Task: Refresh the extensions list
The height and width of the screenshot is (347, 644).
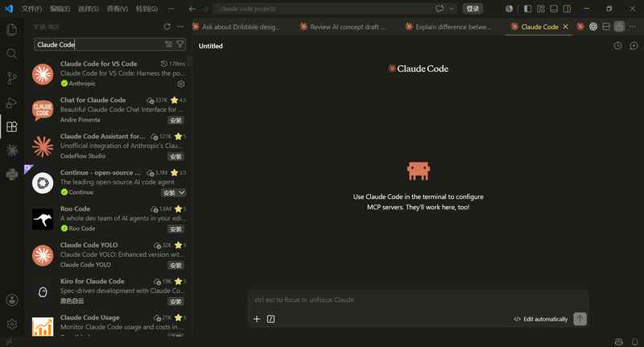Action: [167, 27]
